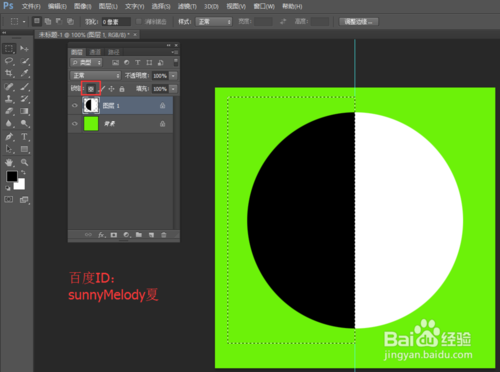500x372 pixels.
Task: Select the Gradient tool
Action: click(x=24, y=111)
